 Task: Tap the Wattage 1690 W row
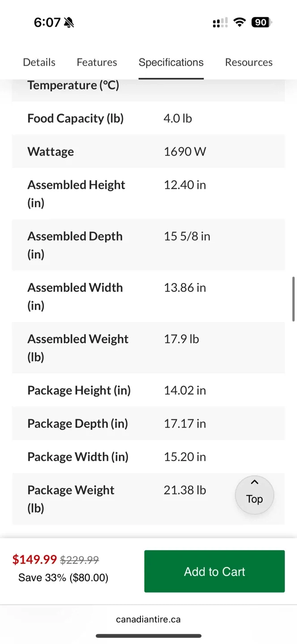[x=148, y=152]
